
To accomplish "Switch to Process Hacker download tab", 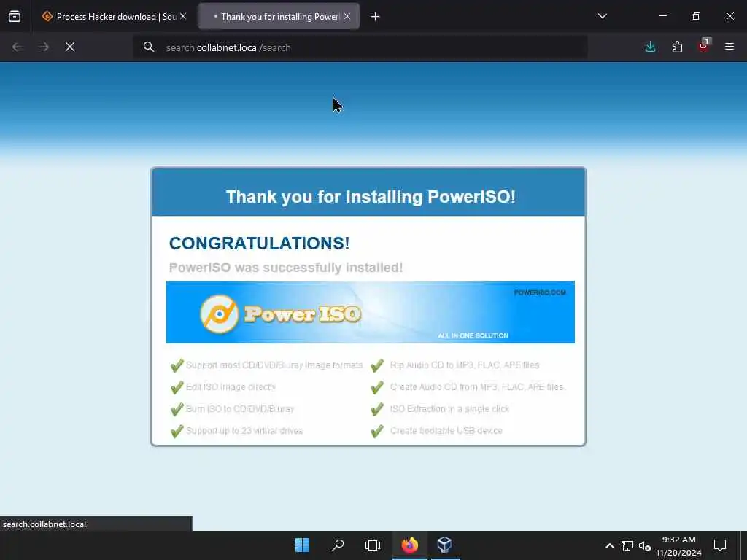I will click(115, 17).
